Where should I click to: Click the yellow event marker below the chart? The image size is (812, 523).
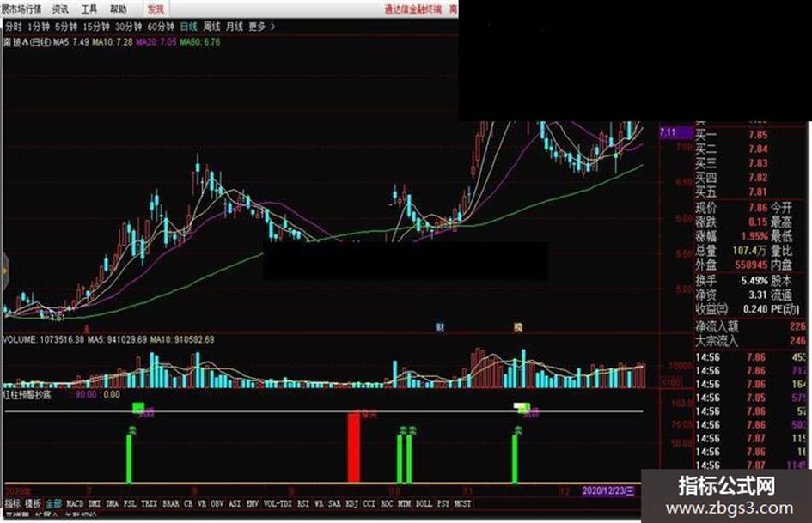[x=518, y=327]
